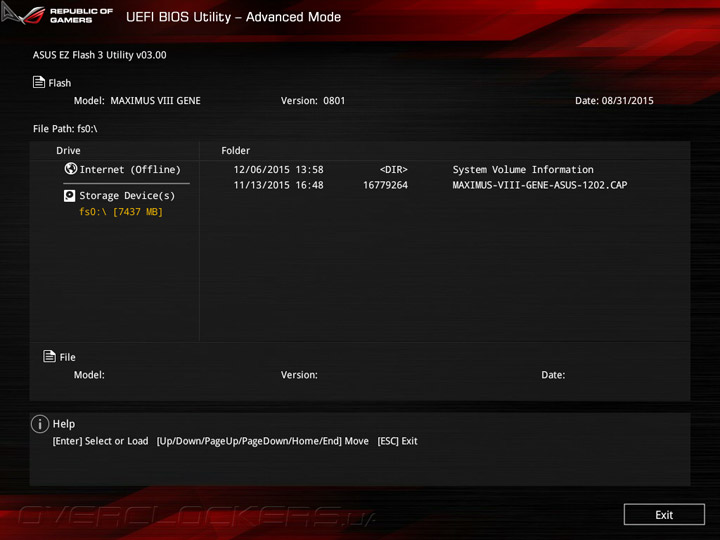The height and width of the screenshot is (540, 720).
Task: Click the Help info icon
Action: [x=40, y=424]
